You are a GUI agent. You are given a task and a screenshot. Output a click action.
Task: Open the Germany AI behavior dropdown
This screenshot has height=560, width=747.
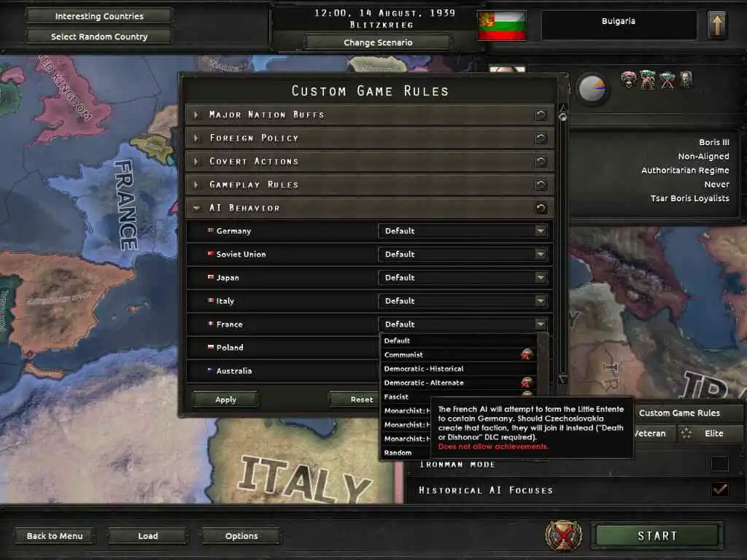point(463,231)
